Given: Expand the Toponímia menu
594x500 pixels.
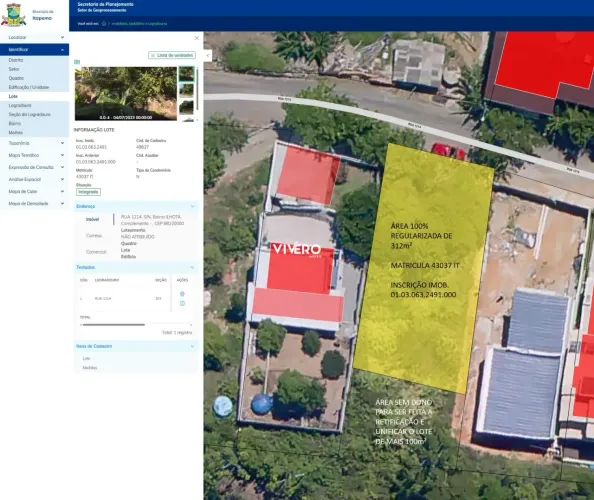Looking at the screenshot, I should click(34, 143).
